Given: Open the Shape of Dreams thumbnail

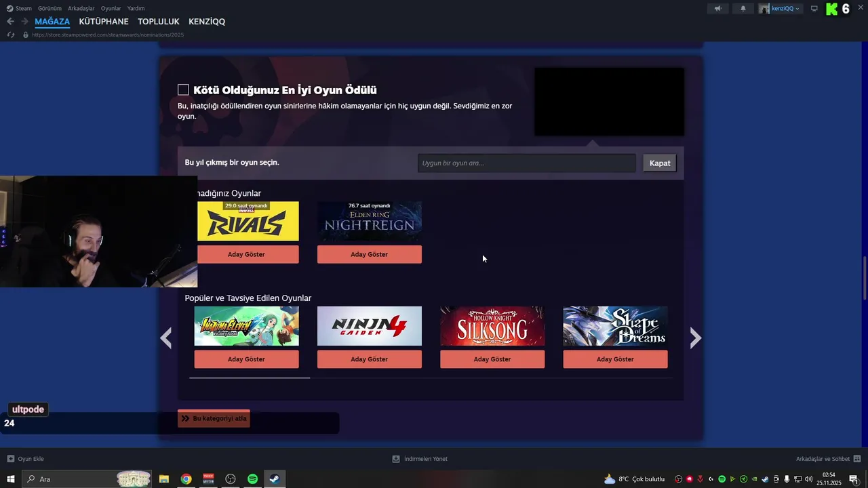Looking at the screenshot, I should point(615,326).
